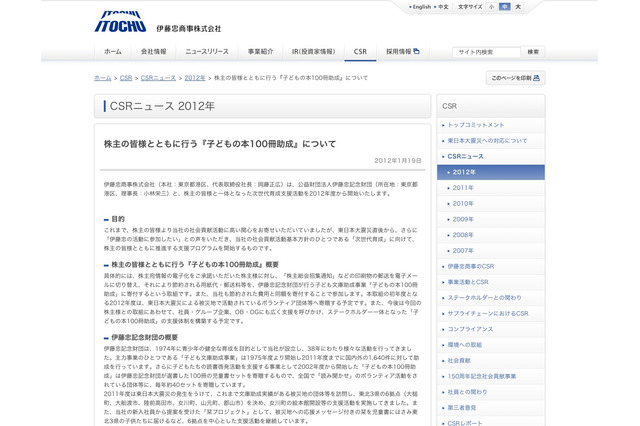Open the ホーム navigation tab
640x426 pixels.
(x=113, y=52)
